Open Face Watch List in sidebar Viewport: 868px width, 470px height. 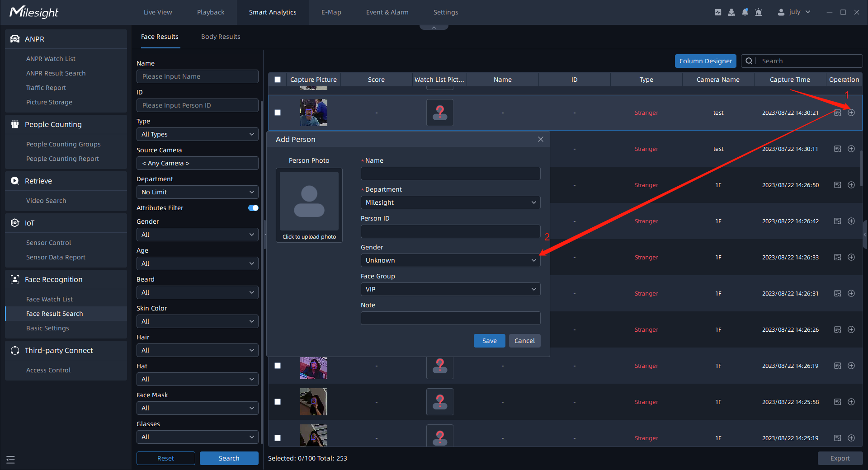[x=50, y=299]
